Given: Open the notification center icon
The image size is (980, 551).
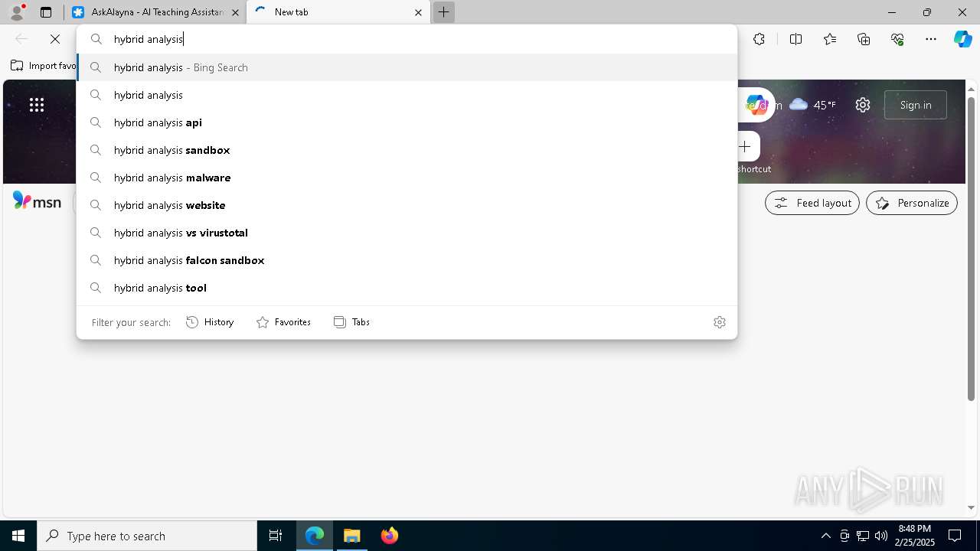Looking at the screenshot, I should point(955,536).
